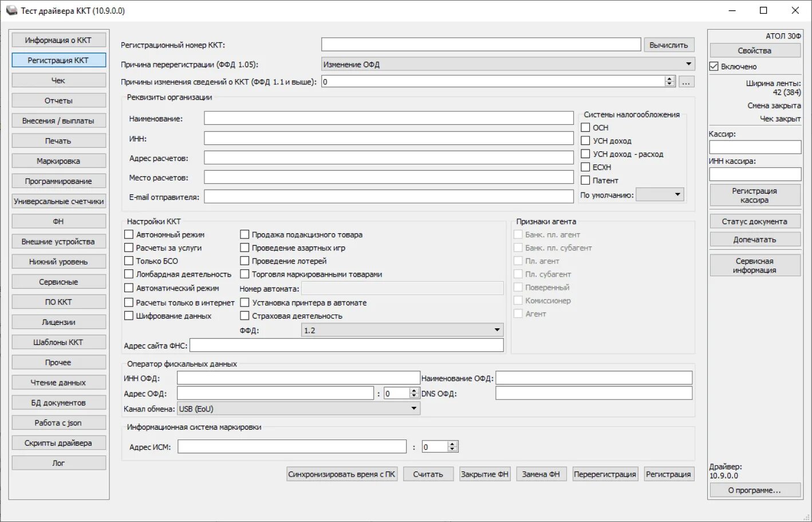Click the Закрытие ФН button
Screen dimensions: 812x522
484,474
